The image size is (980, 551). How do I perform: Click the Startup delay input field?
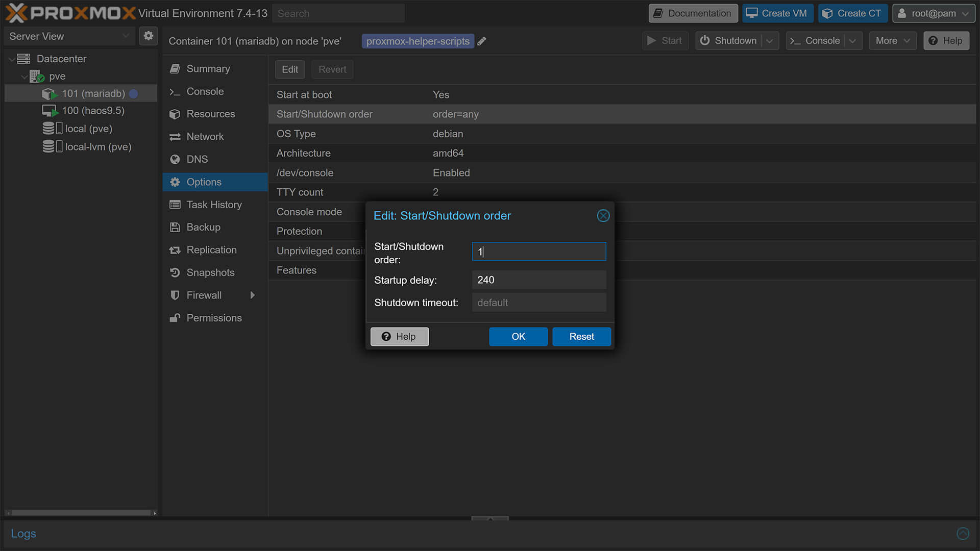click(538, 280)
